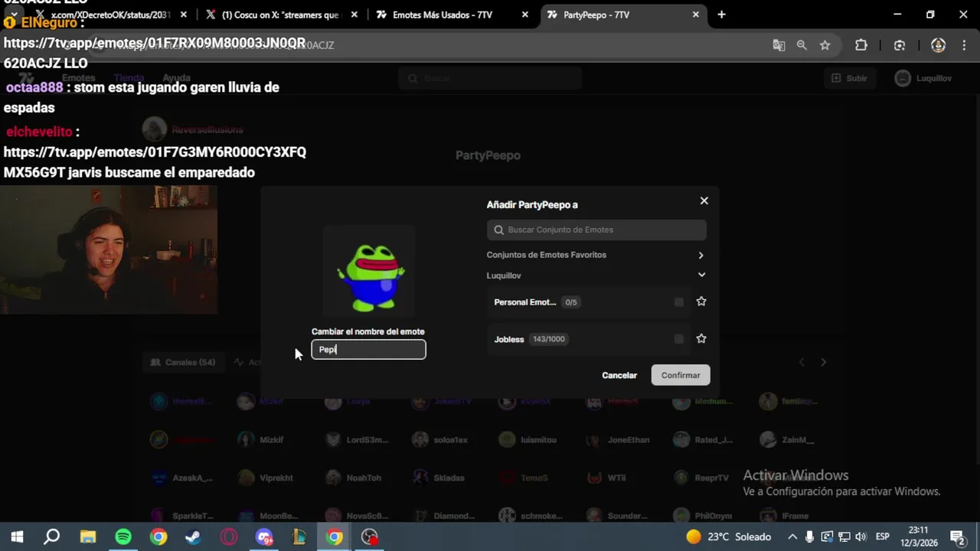The height and width of the screenshot is (551, 980).
Task: Open LordS3m... channel
Action: [358, 440]
